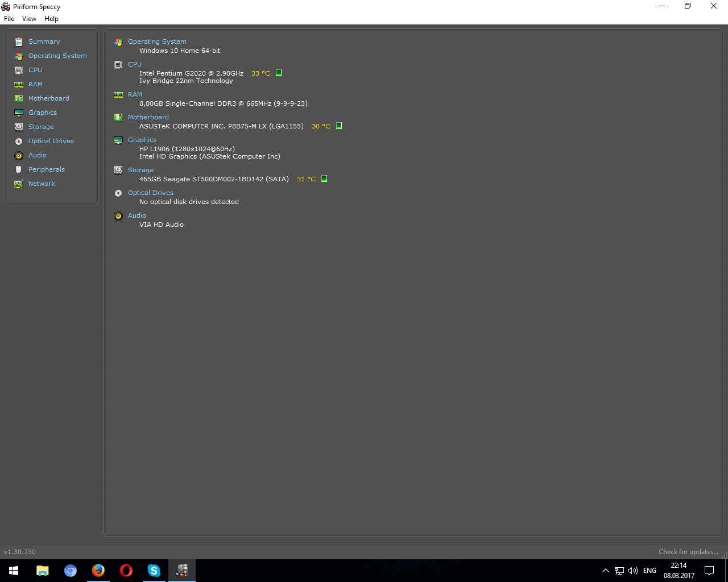Click the CPU heading link in summary

(x=135, y=64)
